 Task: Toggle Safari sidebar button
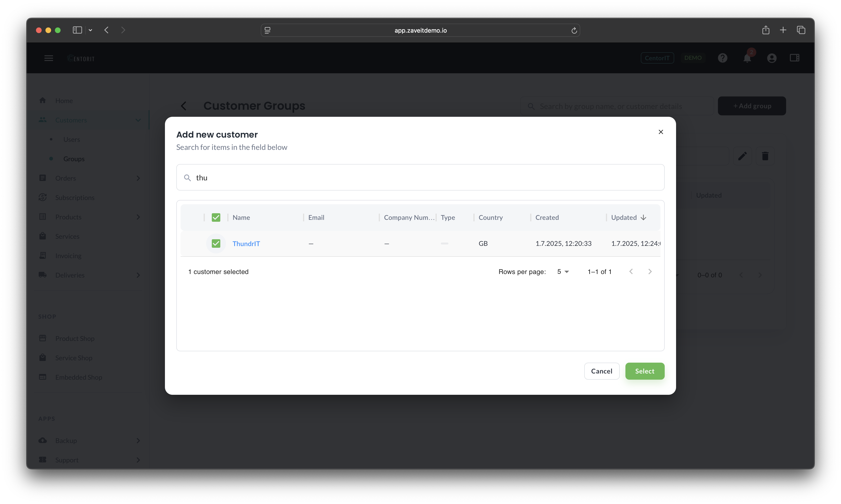77,30
